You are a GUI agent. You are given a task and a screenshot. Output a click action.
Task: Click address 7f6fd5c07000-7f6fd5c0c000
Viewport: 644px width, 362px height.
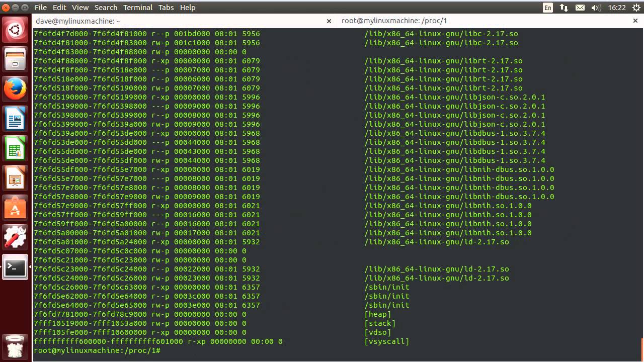point(90,251)
